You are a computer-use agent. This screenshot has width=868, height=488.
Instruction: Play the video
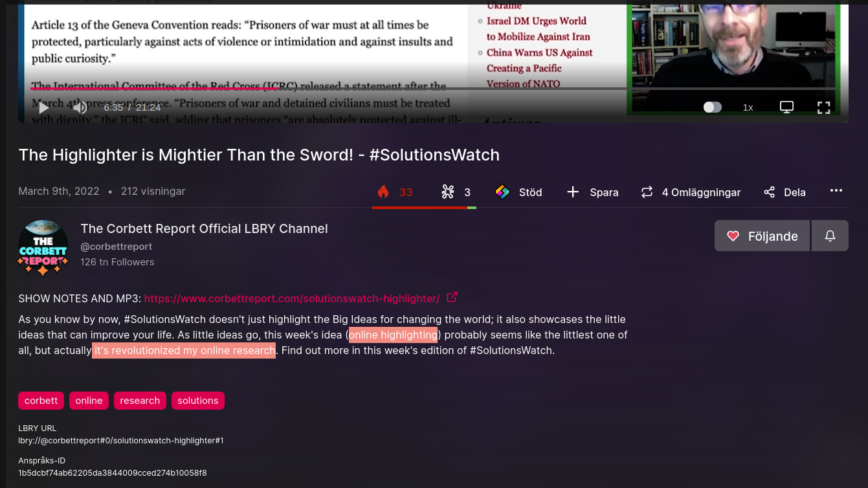[x=43, y=107]
